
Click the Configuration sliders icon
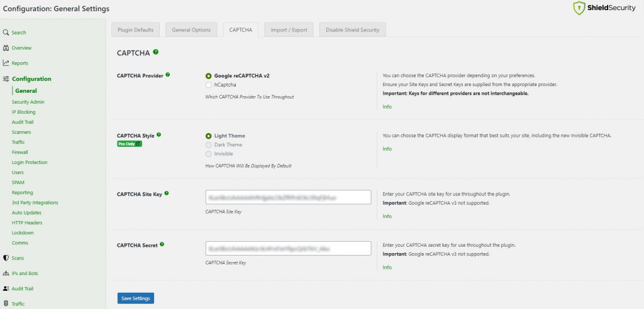click(6, 79)
